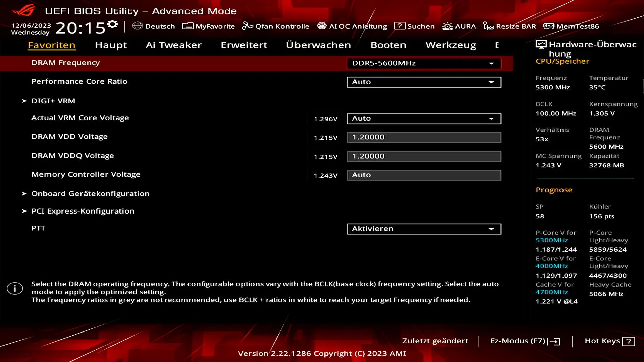Expand PCI Express-Konfiguration submenu

click(x=83, y=211)
